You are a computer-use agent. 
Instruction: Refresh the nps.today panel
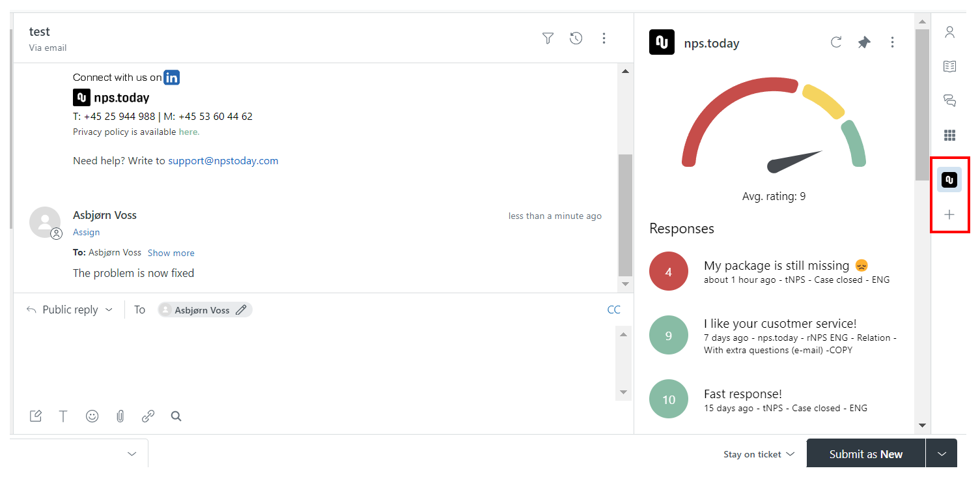click(x=836, y=42)
